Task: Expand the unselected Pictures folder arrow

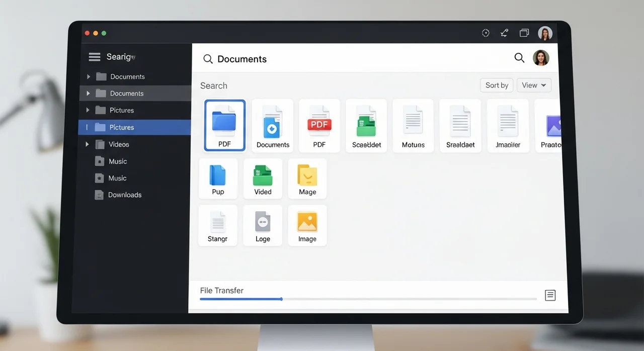Action: pyautogui.click(x=88, y=110)
